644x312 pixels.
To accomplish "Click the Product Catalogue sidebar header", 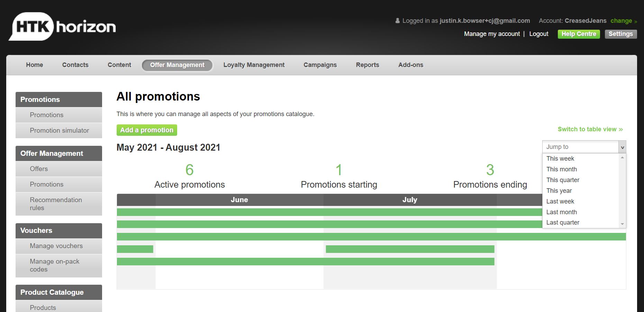I will tap(59, 292).
